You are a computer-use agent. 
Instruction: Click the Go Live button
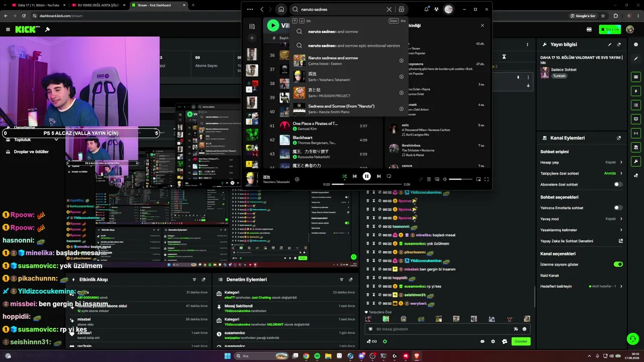[x=610, y=30]
